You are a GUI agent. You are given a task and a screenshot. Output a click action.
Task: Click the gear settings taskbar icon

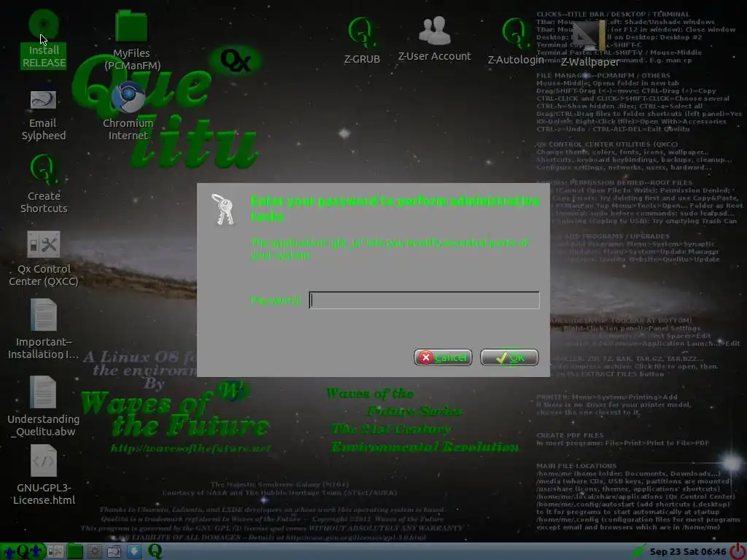click(x=95, y=552)
